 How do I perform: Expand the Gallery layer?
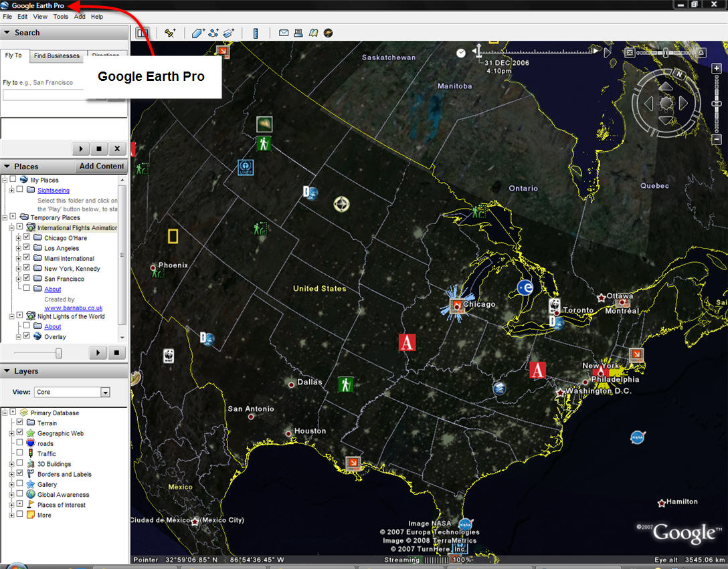11,485
